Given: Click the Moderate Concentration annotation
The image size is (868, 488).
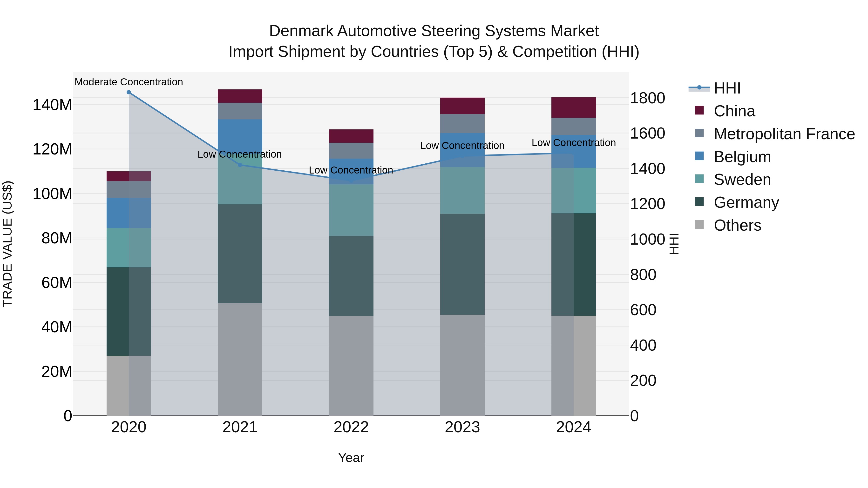Looking at the screenshot, I should tap(129, 82).
